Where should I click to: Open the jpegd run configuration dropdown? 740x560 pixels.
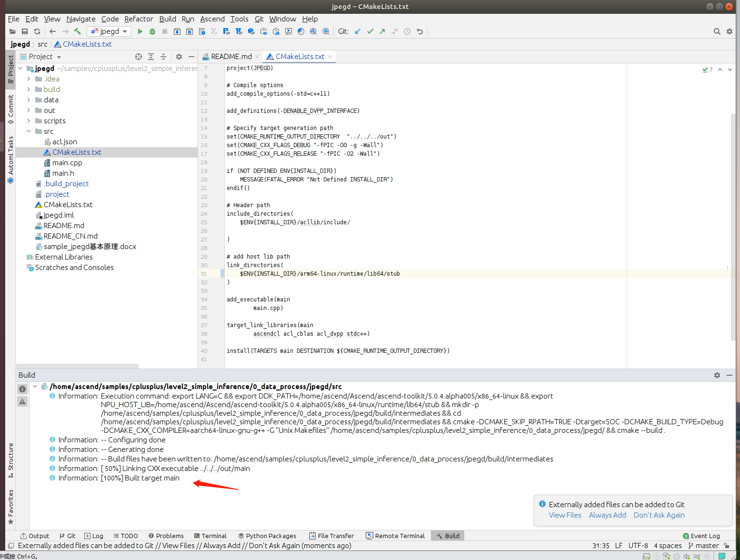(109, 31)
